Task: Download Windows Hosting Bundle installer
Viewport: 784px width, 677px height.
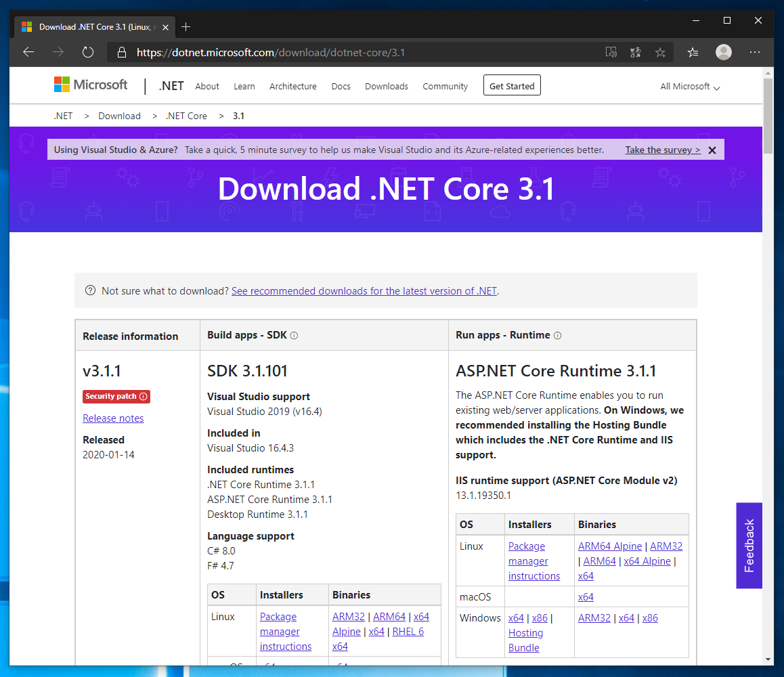Action: pos(525,640)
